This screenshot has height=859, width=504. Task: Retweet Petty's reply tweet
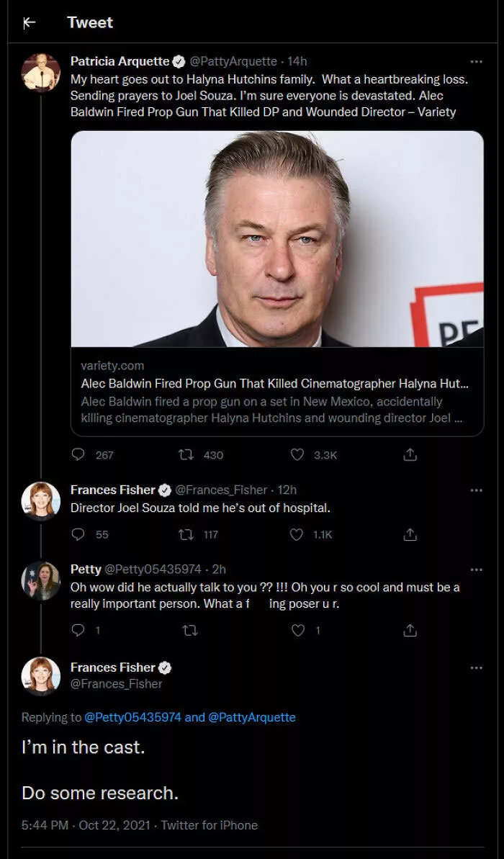190,631
